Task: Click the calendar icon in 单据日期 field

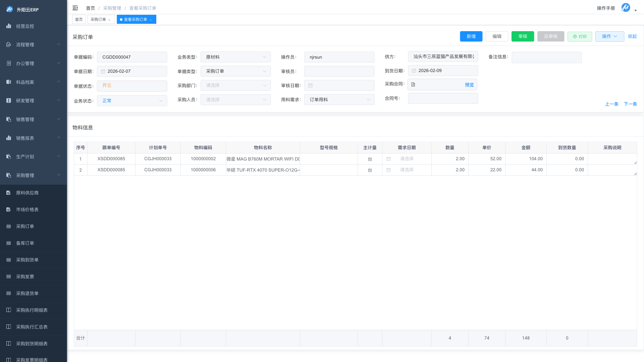Action: tap(103, 71)
